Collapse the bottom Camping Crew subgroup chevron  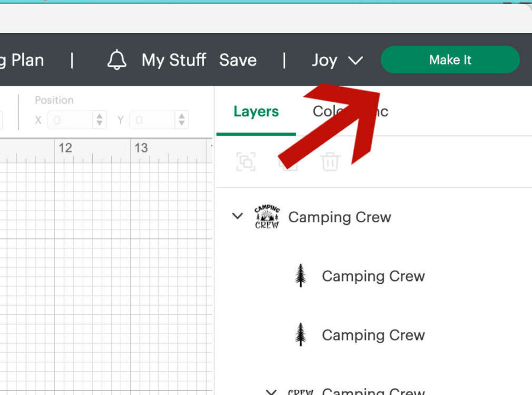pyautogui.click(x=271, y=391)
